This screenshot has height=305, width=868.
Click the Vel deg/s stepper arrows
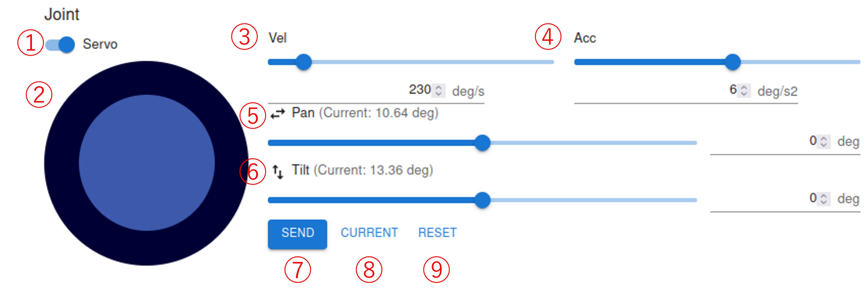click(438, 90)
